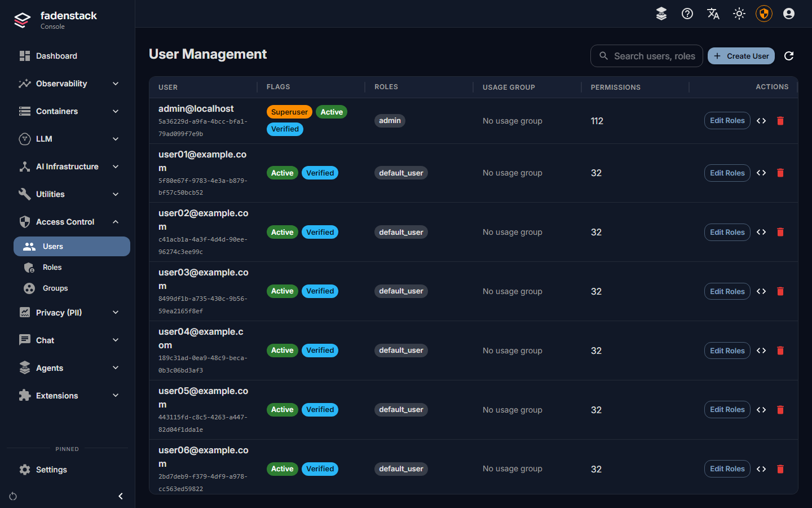Image resolution: width=812 pixels, height=508 pixels.
Task: Click the power icon at sidebar bottom
Action: [13, 496]
